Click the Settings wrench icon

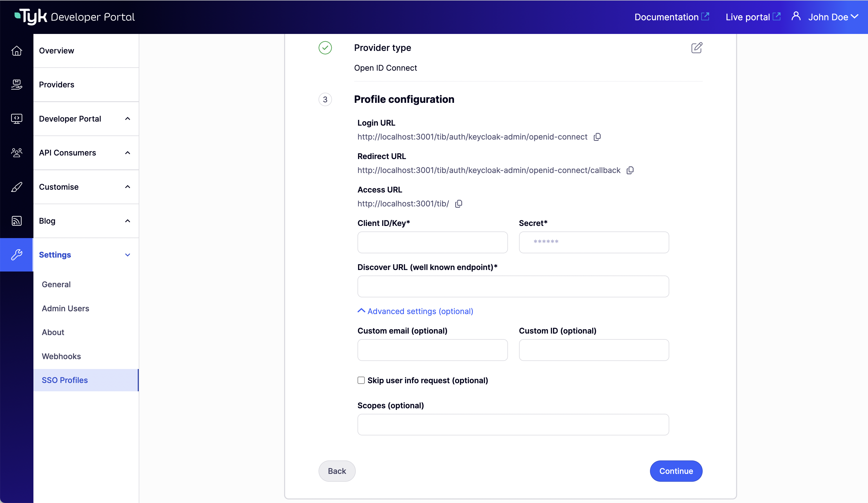point(16,255)
